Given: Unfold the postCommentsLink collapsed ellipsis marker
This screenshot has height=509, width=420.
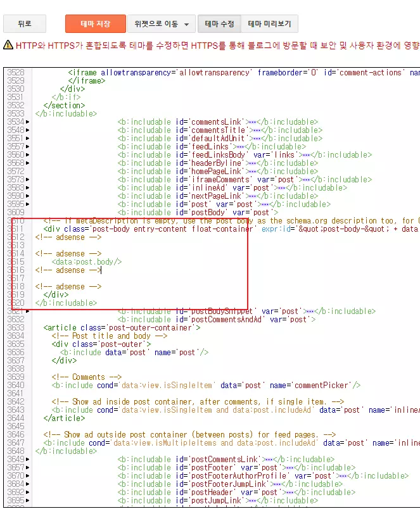Looking at the screenshot, I should (x=269, y=460).
